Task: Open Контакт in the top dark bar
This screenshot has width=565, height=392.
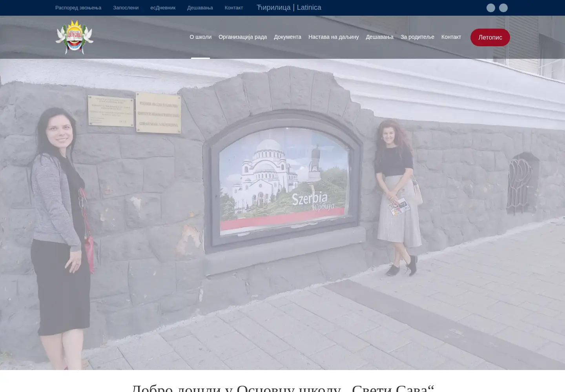Action: click(234, 8)
